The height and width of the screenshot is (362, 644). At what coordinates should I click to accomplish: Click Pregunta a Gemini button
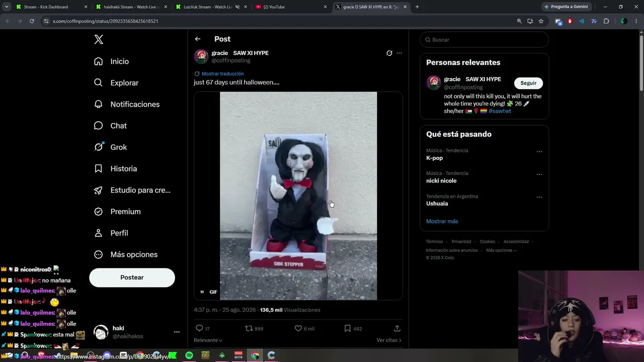(x=566, y=7)
